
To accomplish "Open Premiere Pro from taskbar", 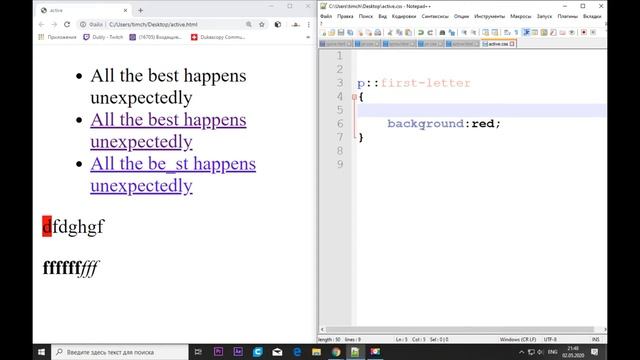I will click(x=218, y=352).
